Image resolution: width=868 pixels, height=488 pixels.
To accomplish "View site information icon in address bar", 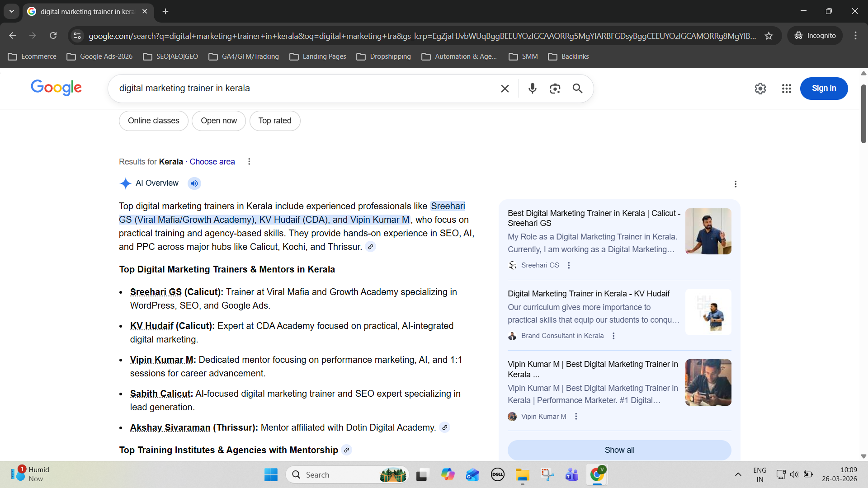I will pyautogui.click(x=77, y=36).
